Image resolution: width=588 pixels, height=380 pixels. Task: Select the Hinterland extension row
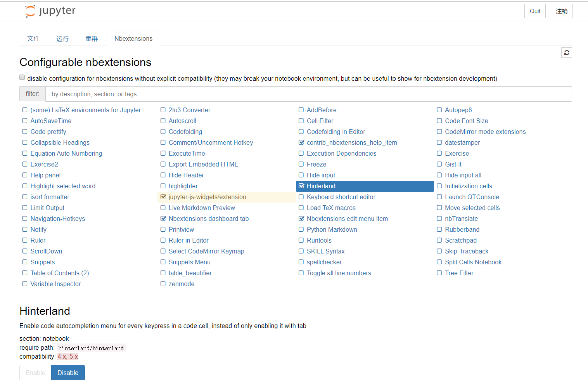tap(365, 186)
